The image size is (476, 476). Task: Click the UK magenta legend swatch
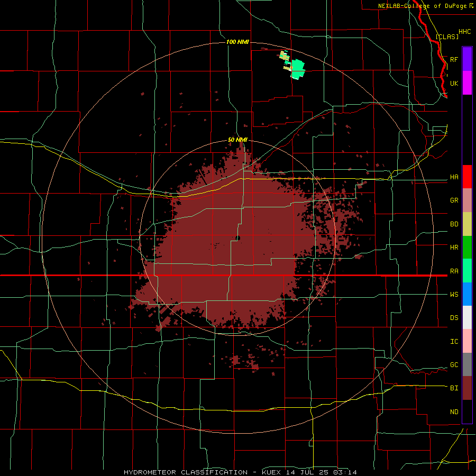[467, 83]
